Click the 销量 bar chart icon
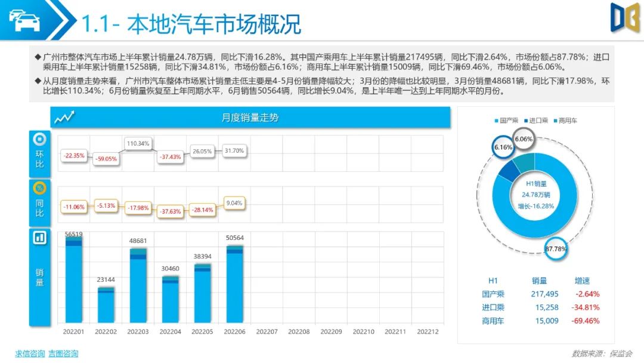 coord(39,238)
